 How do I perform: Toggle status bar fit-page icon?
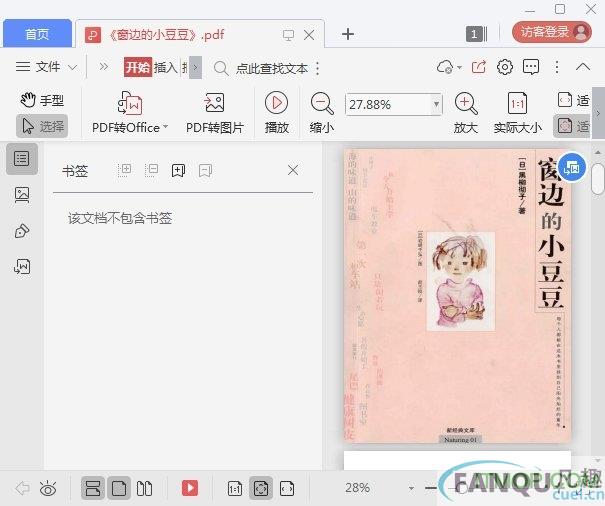[x=260, y=489]
